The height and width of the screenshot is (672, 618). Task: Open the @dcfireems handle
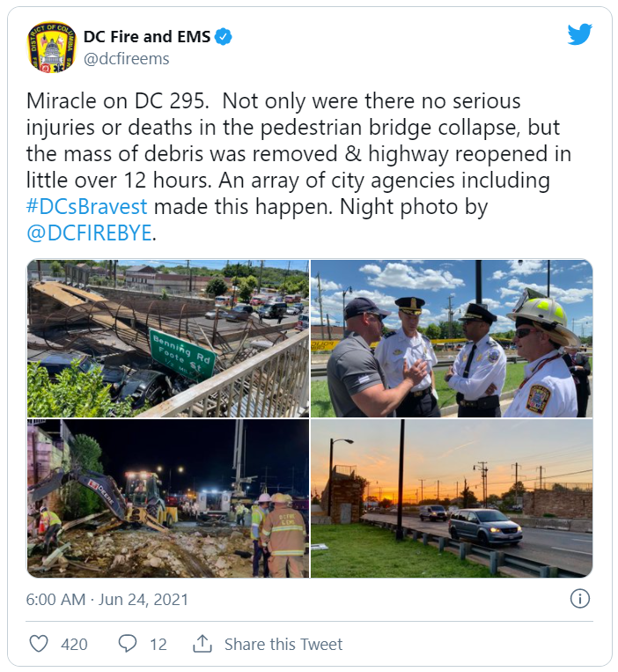127,59
